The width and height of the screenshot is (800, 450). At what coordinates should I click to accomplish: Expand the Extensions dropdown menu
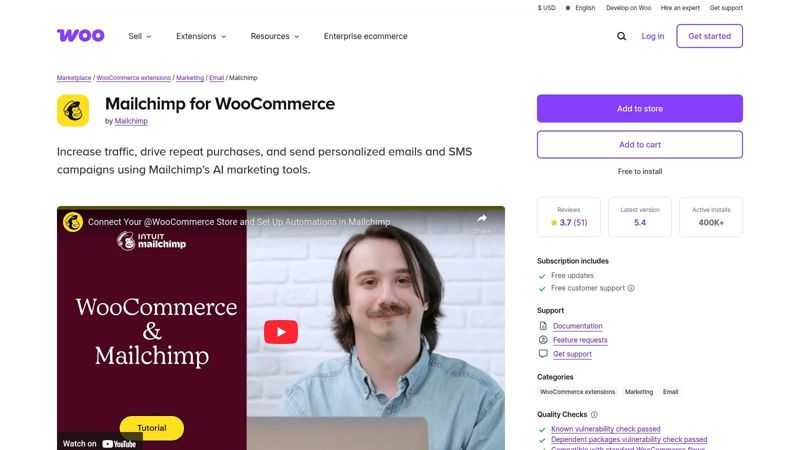[x=201, y=36]
